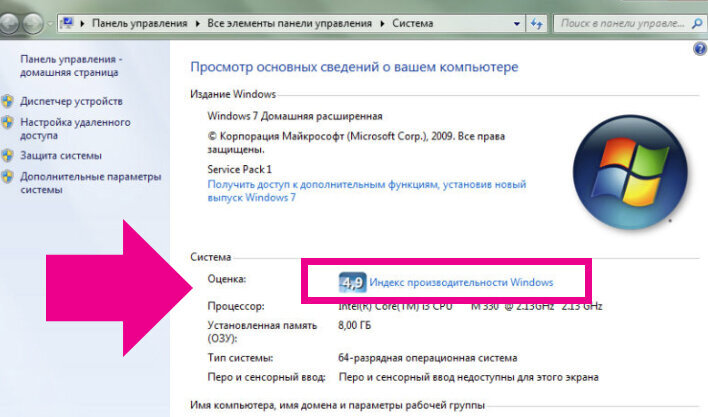Click the Система section header
This screenshot has height=417, width=708.
(210, 257)
